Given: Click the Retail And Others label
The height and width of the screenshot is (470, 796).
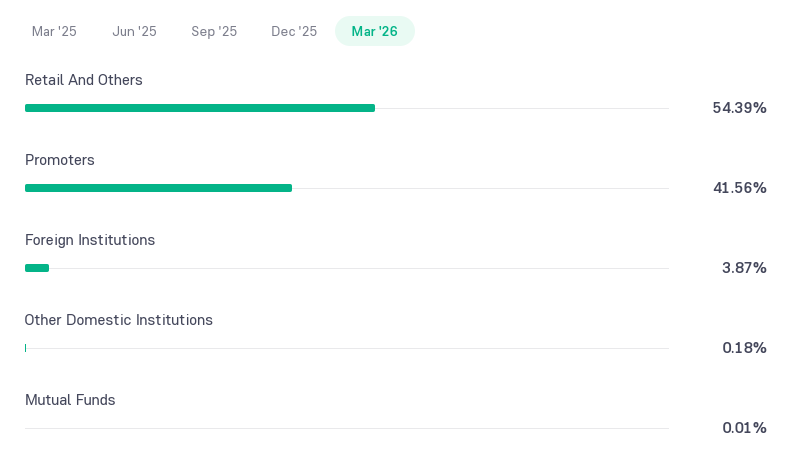Looking at the screenshot, I should tap(84, 80).
